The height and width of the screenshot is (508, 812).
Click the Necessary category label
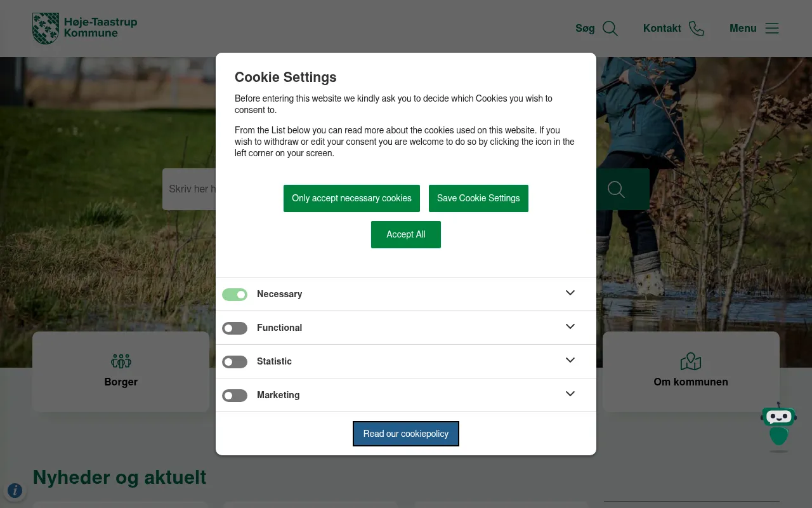tap(279, 294)
